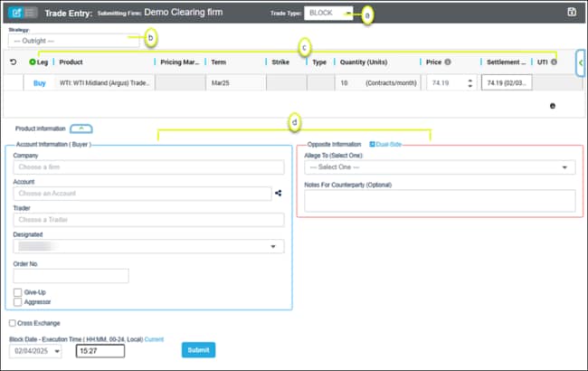This screenshot has height=371, width=588.
Task: Check the Aggressor checkbox
Action: click(18, 301)
